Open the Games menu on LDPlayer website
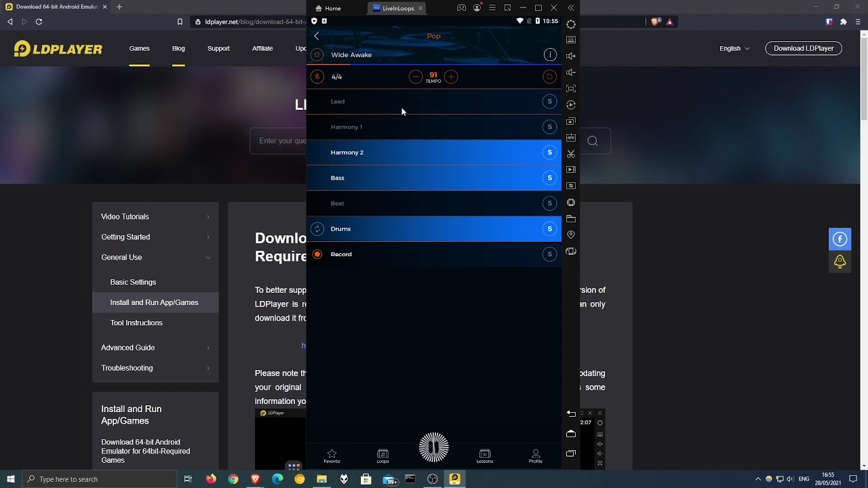 coord(140,48)
